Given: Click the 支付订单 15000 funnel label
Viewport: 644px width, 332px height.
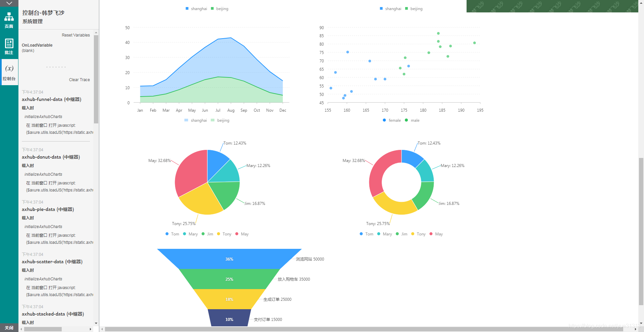Looking at the screenshot, I should click(x=268, y=320).
